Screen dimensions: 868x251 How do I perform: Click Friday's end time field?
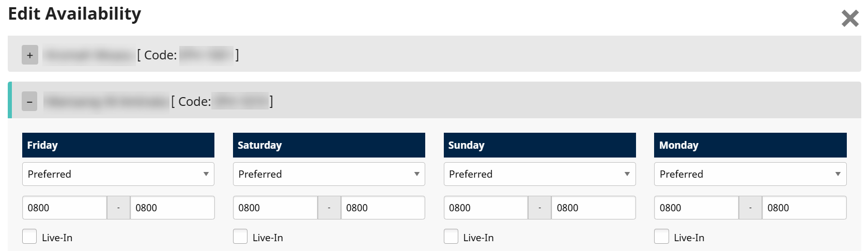tap(172, 208)
